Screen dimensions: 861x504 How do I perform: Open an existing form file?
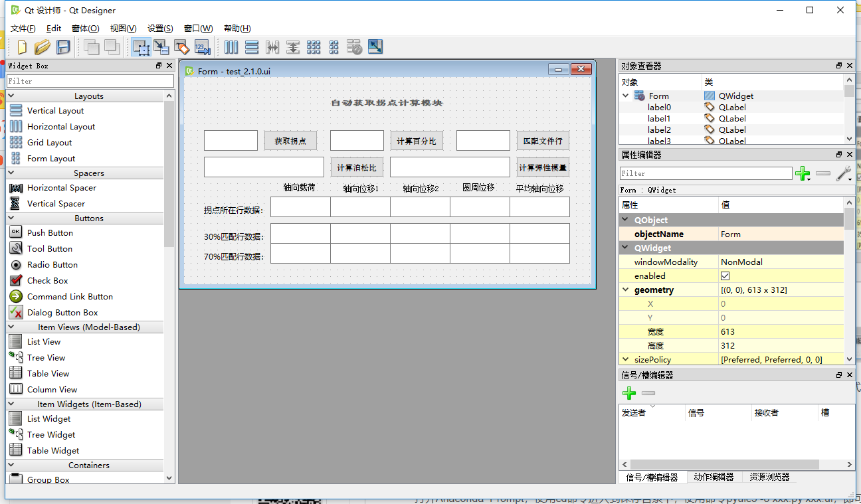(41, 47)
